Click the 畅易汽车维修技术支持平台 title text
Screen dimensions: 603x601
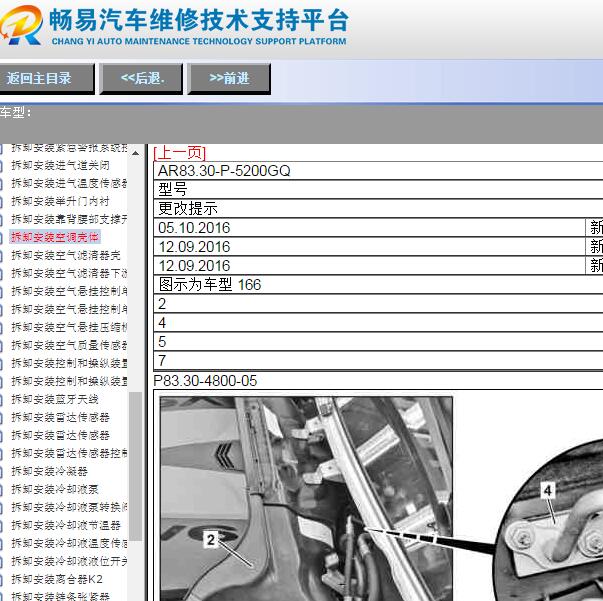click(x=199, y=20)
